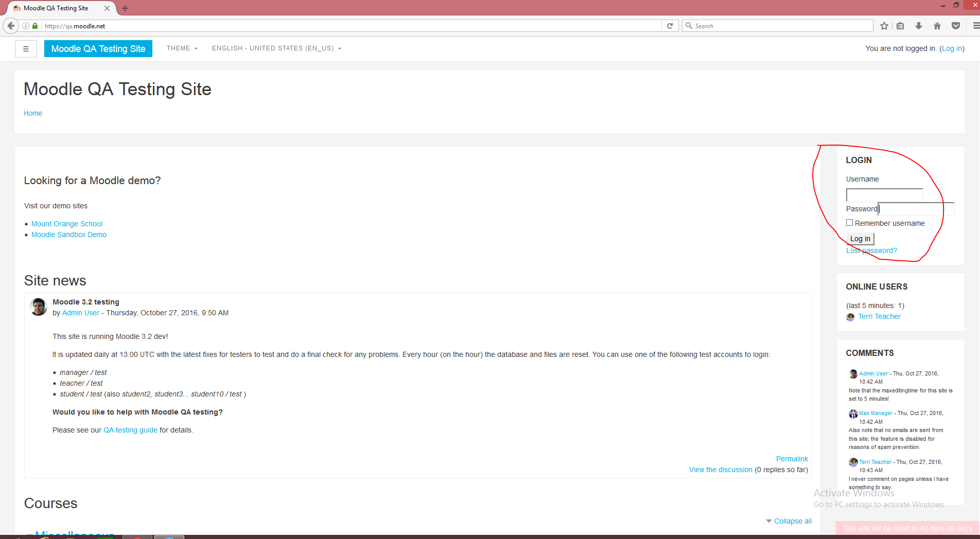Toggle the Moodle side navigation drawer
This screenshot has height=539, width=980.
[26, 49]
